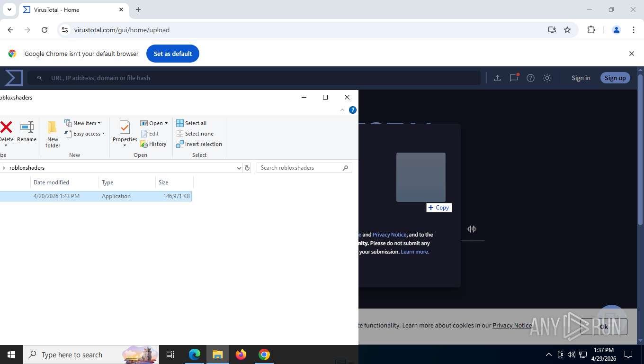Open the Chrome Extensions puzzle icon
Viewport: 644px width, 364px height.
[591, 30]
